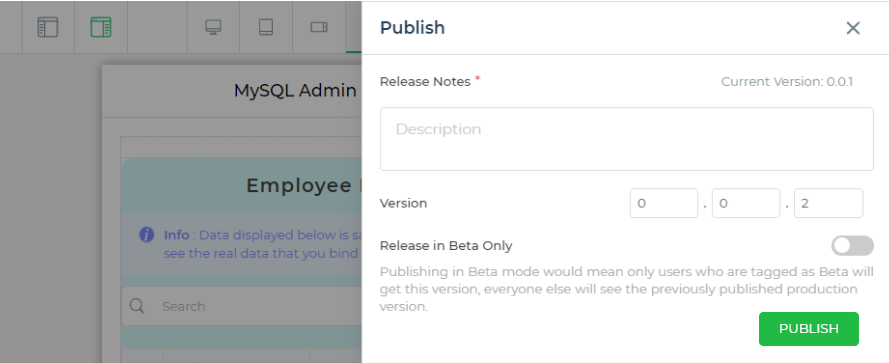Click the blue Info icon in background page

[147, 235]
